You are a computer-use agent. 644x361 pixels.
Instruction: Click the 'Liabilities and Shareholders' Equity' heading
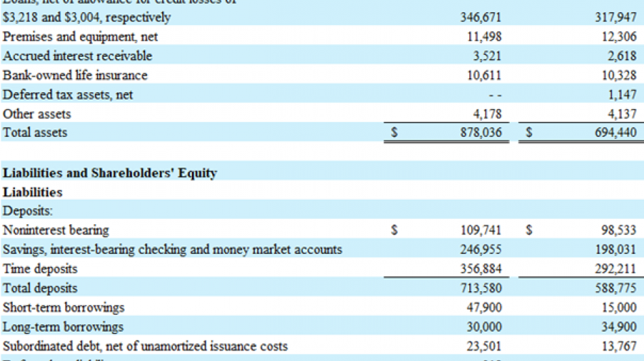pyautogui.click(x=110, y=173)
